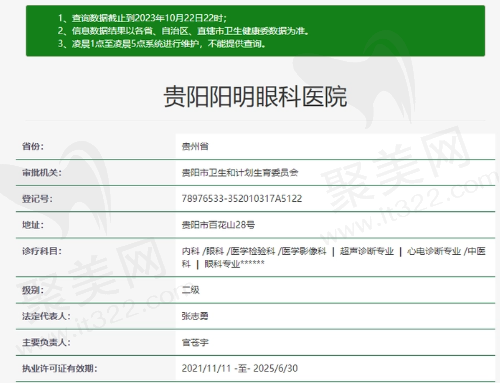Select the hospital title 贵阳阳明眼科医院
This screenshot has width=500, height=383.
[x=255, y=97]
